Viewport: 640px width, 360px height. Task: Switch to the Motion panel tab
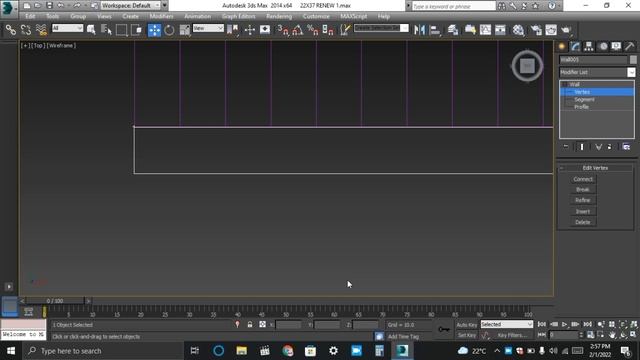click(603, 46)
